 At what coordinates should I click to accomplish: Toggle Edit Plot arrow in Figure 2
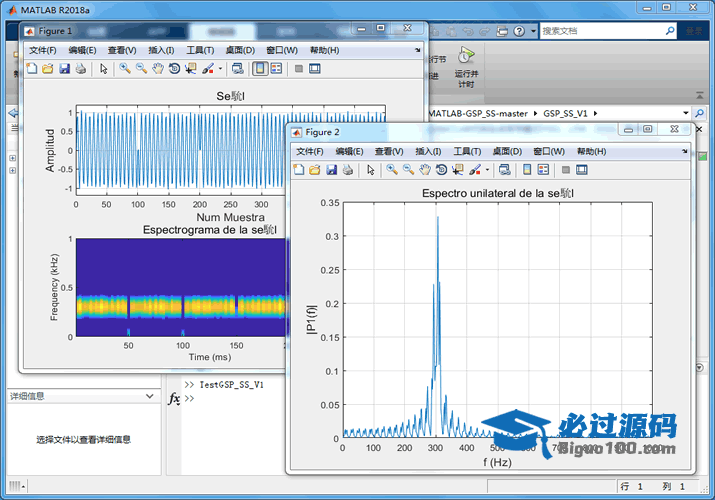[371, 170]
